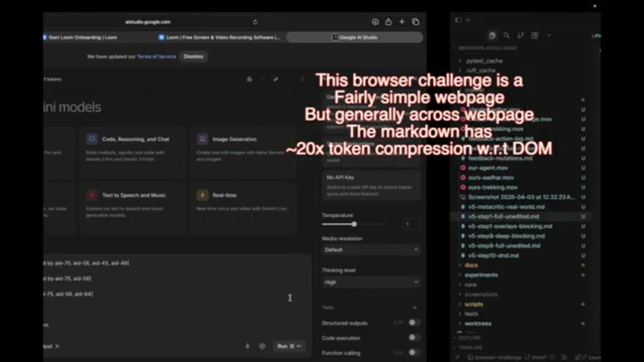Image resolution: width=644 pixels, height=362 pixels.
Task: Go back with editor arrow icon
Action: (468, 20)
